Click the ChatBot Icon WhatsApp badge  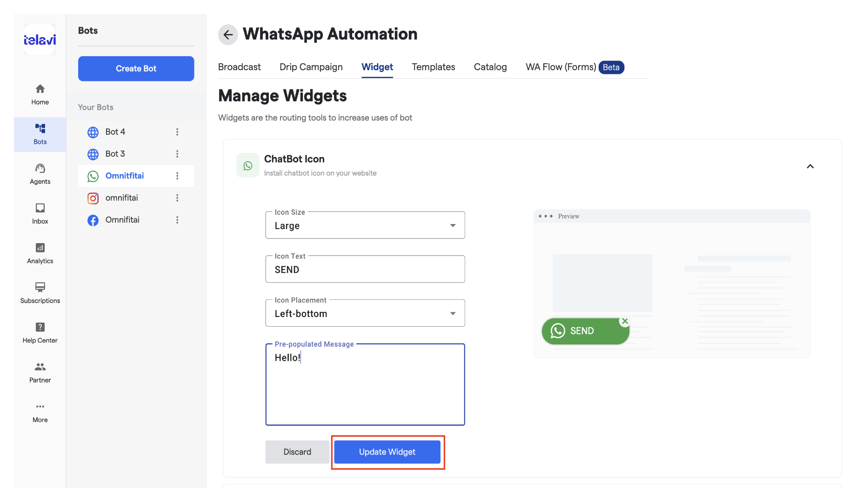(248, 165)
